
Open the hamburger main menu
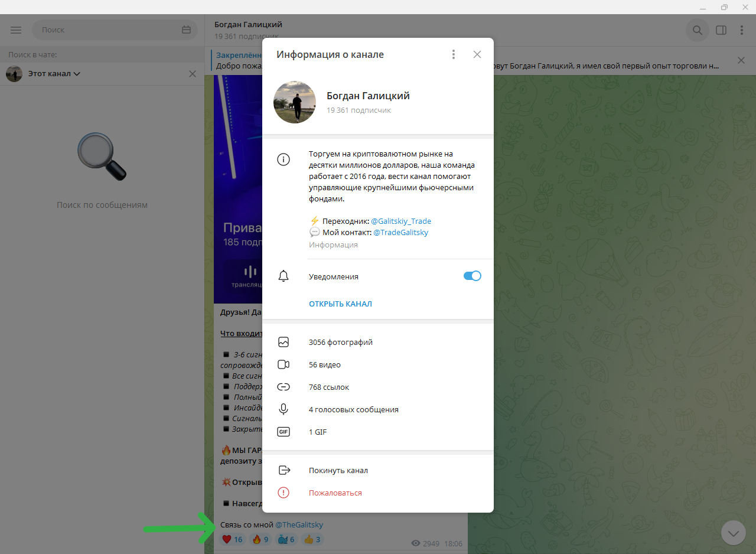16,30
